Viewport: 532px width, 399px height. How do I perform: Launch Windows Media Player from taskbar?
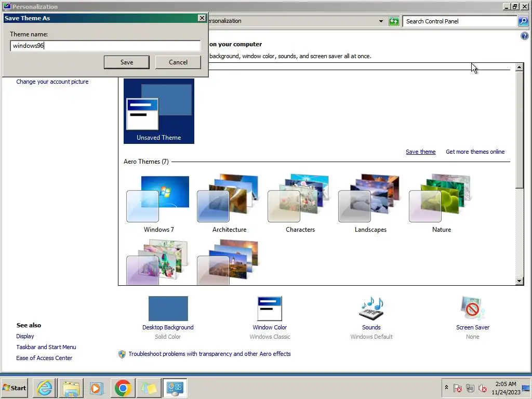click(x=97, y=388)
